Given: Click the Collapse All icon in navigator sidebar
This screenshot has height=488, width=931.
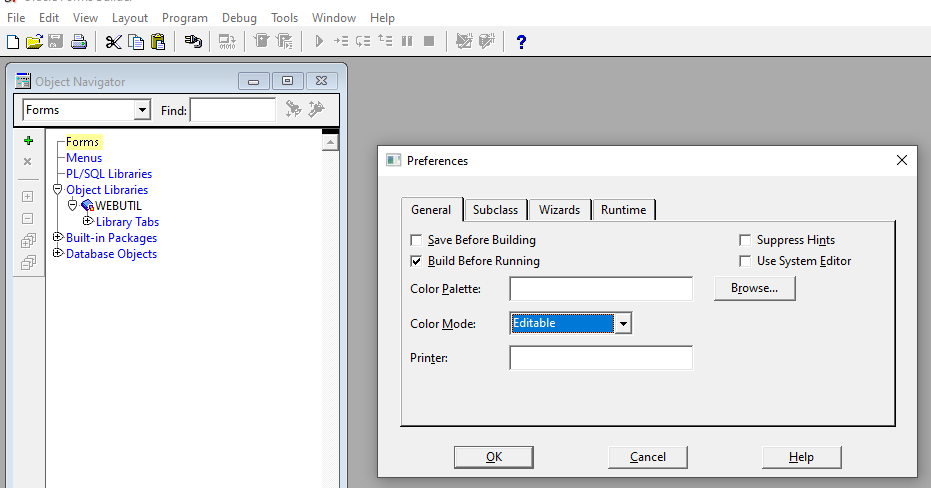Looking at the screenshot, I should tap(28, 262).
